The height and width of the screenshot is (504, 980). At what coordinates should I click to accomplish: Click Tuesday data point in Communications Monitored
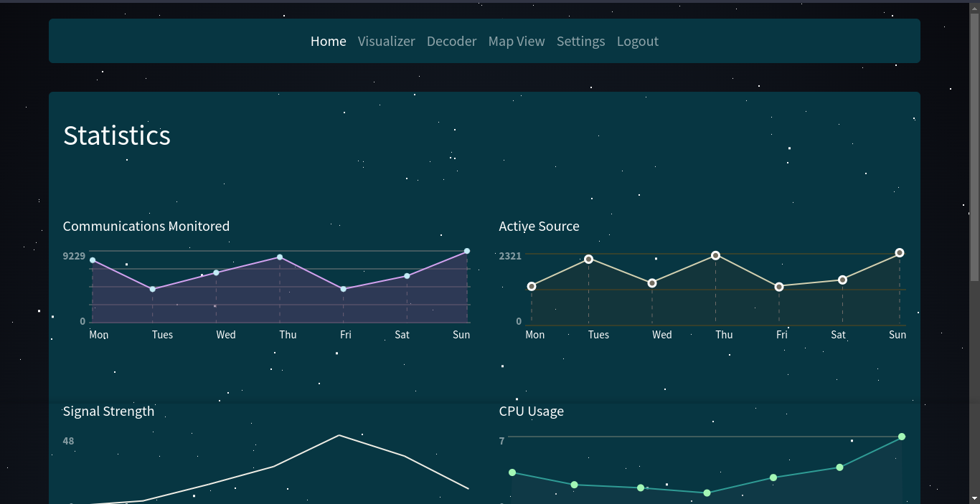tap(153, 289)
